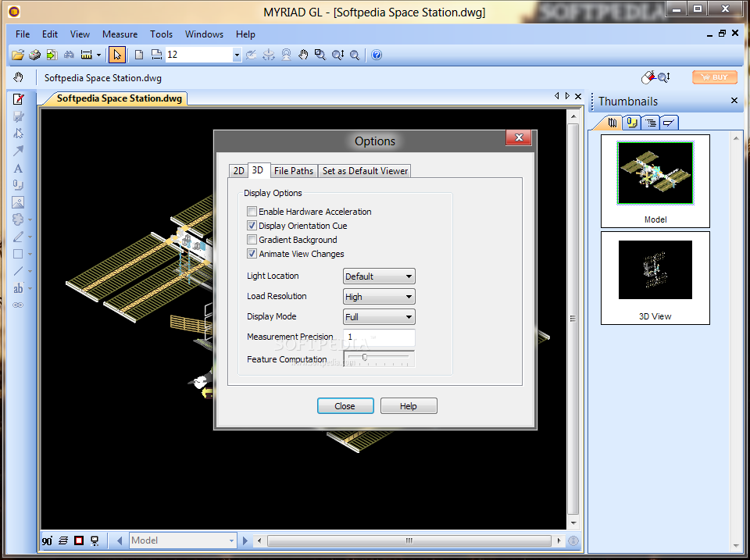Click the rotate 90 degrees icon
The width and height of the screenshot is (750, 560).
[x=47, y=541]
